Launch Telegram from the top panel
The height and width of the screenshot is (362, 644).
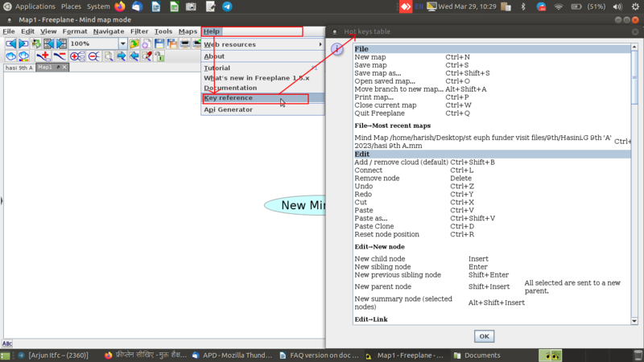point(227,6)
